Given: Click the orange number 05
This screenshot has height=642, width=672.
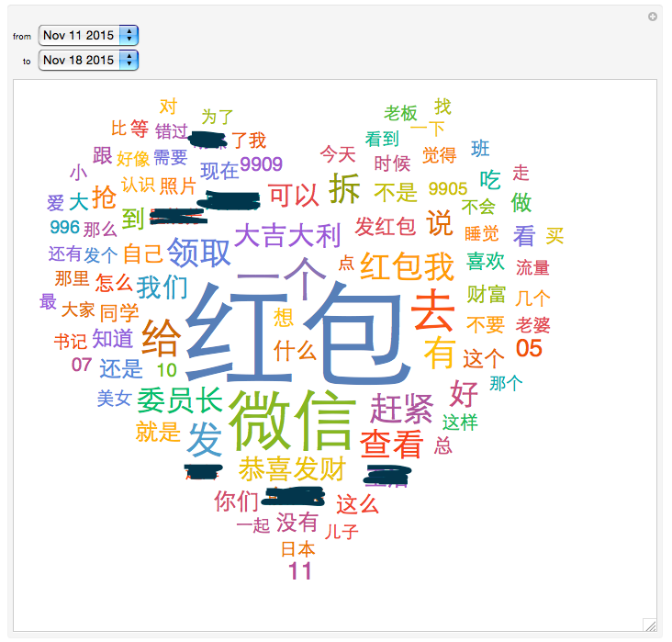Looking at the screenshot, I should pyautogui.click(x=530, y=348).
